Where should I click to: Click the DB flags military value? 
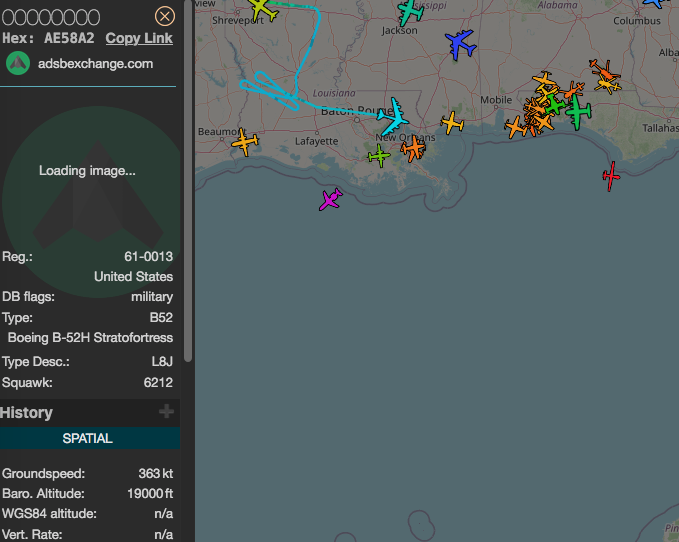pos(152,297)
